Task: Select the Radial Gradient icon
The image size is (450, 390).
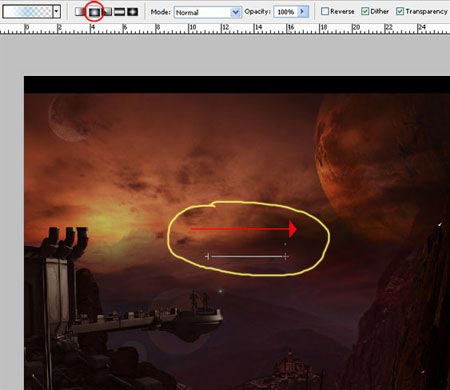Action: pos(94,12)
